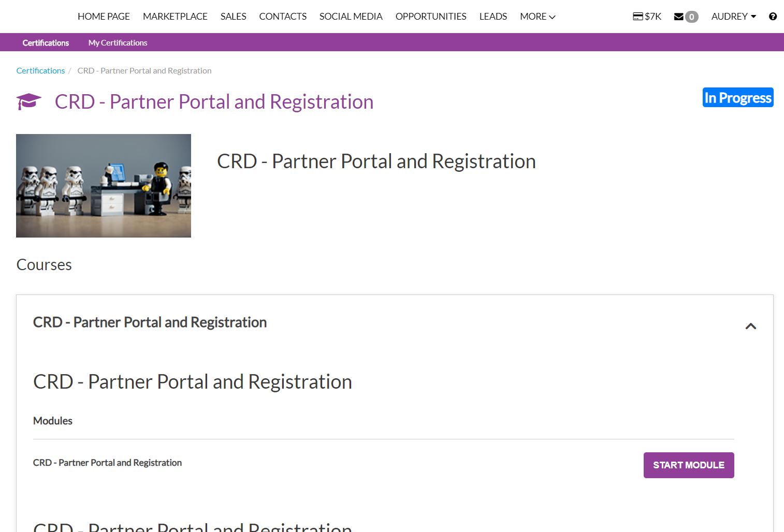Go to the HOME PAGE menu item
Image resolution: width=784 pixels, height=532 pixels.
[x=104, y=17]
